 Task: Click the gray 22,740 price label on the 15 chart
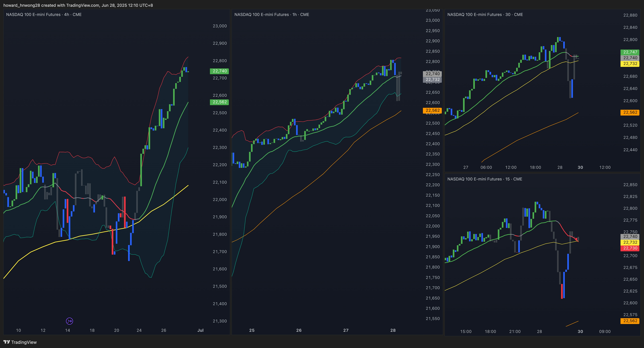click(x=630, y=236)
